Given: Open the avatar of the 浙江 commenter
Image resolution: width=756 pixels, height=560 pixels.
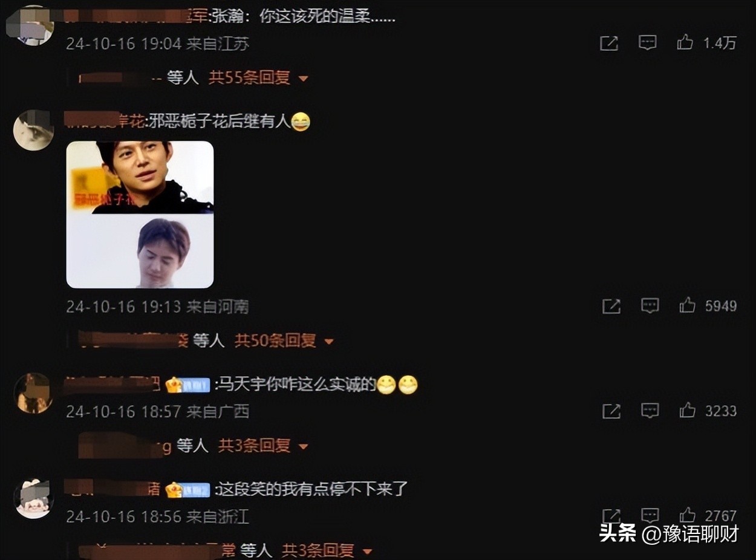Looking at the screenshot, I should 34,498.
